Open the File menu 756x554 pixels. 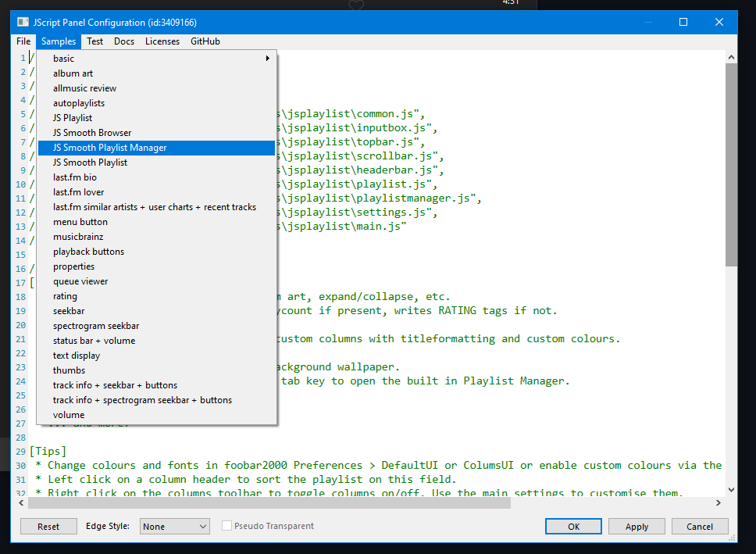tap(23, 41)
